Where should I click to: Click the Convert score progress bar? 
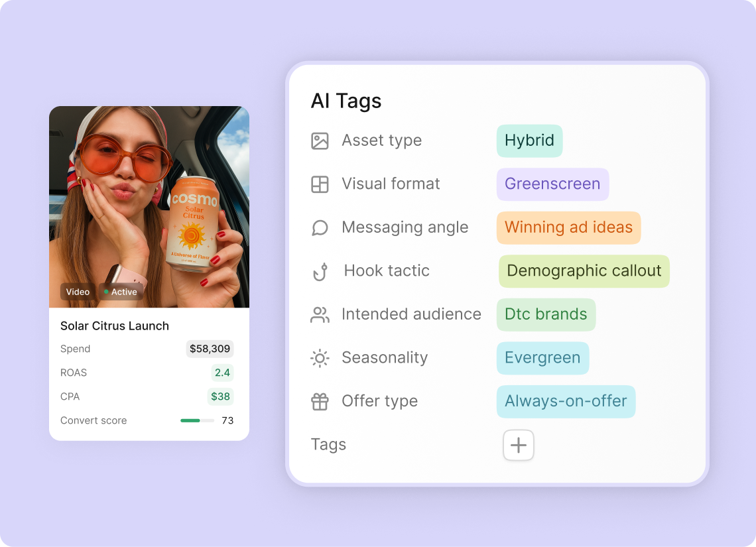pos(197,421)
